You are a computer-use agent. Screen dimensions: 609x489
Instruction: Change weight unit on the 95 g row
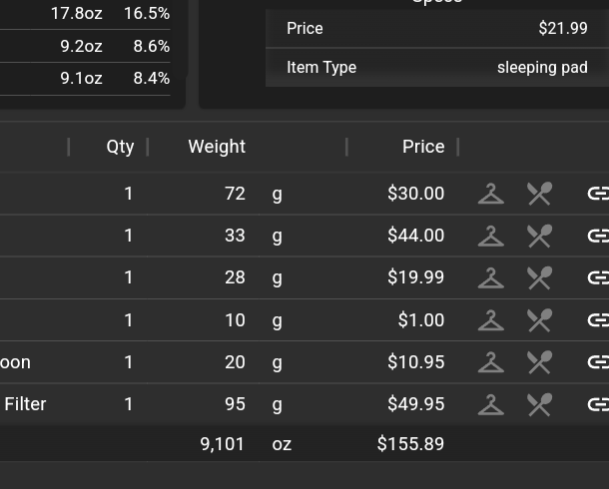coord(277,404)
